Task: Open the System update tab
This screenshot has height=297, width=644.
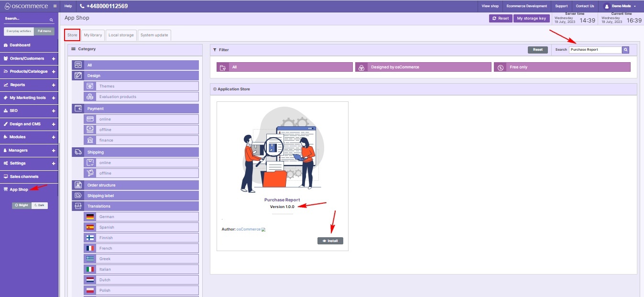Action: tap(154, 35)
